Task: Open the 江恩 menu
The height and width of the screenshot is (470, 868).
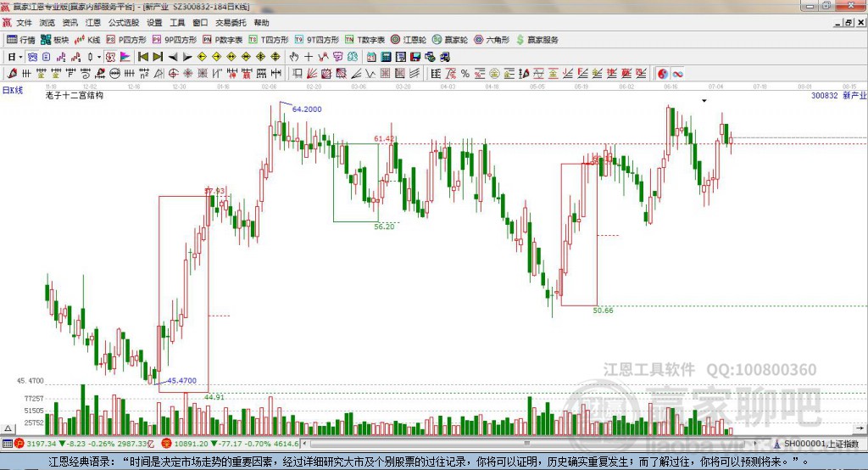Action: coord(93,23)
